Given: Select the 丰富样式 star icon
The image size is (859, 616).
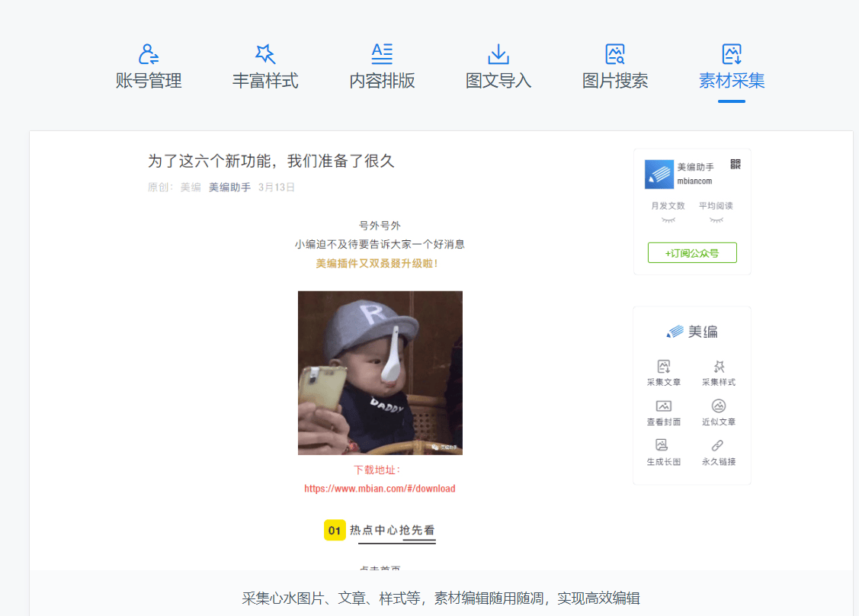Looking at the screenshot, I should [x=265, y=54].
